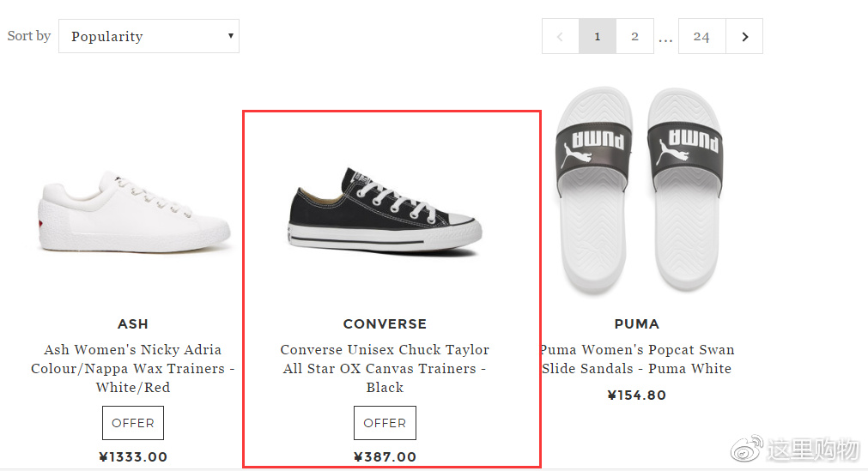Click the OFFER button under Ash trainers

click(x=133, y=423)
